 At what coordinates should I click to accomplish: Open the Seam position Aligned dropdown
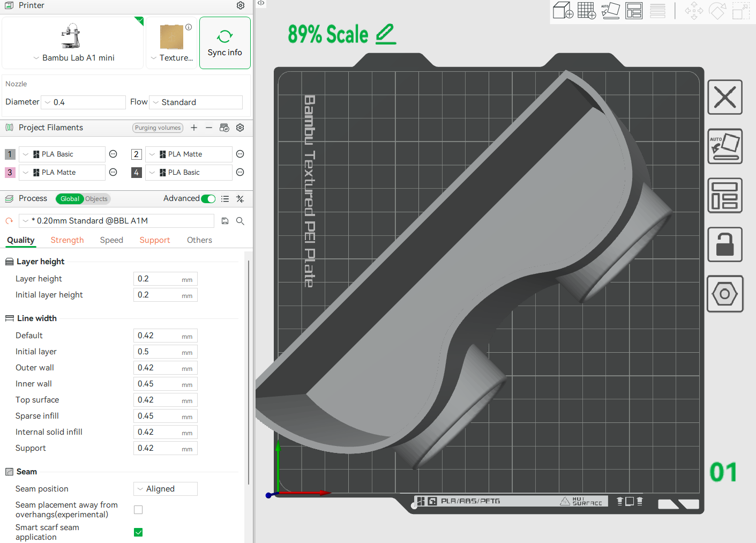(166, 489)
